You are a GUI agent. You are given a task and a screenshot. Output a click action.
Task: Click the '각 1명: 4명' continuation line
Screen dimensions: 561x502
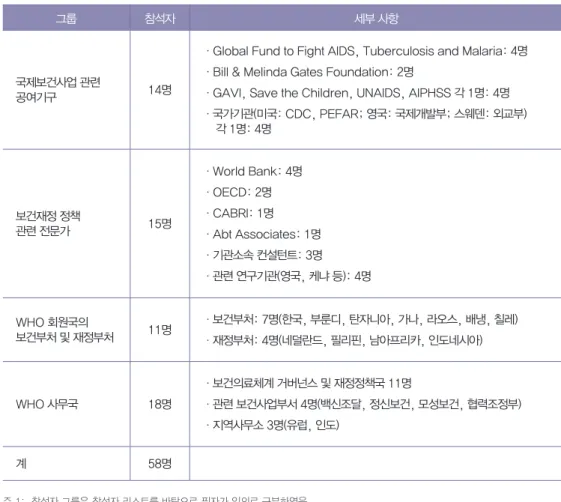(243, 128)
